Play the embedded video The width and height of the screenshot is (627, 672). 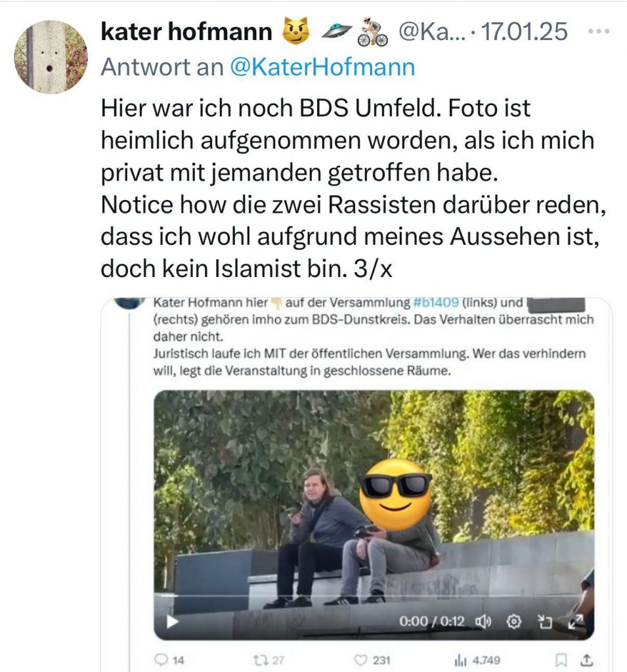172,621
